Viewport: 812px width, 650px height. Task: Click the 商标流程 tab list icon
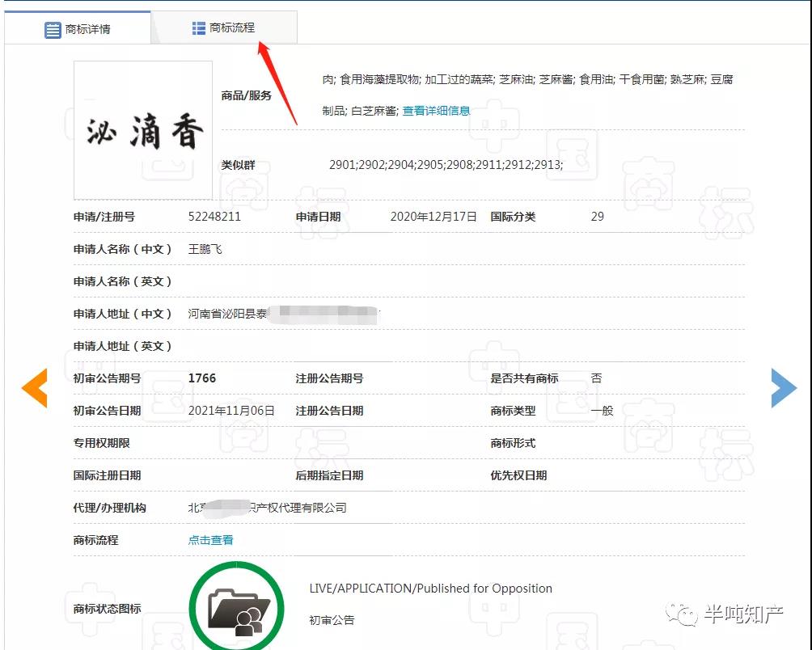click(x=199, y=28)
